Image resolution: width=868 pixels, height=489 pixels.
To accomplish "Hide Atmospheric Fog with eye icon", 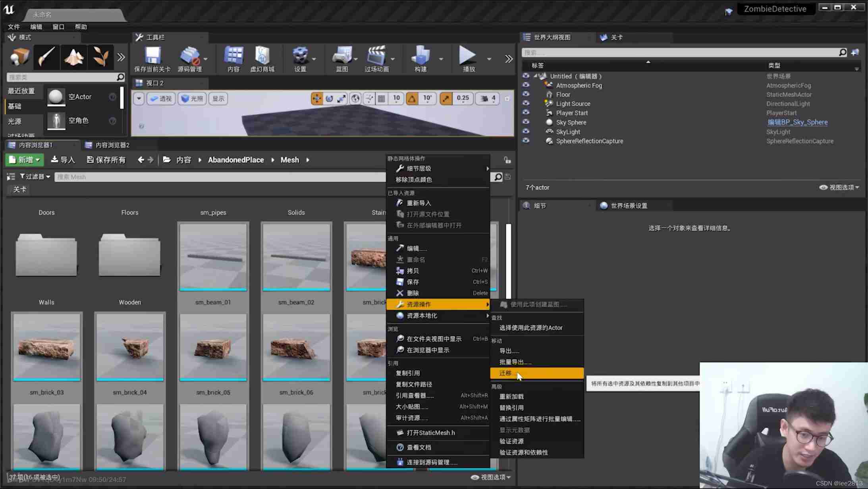I will point(526,85).
